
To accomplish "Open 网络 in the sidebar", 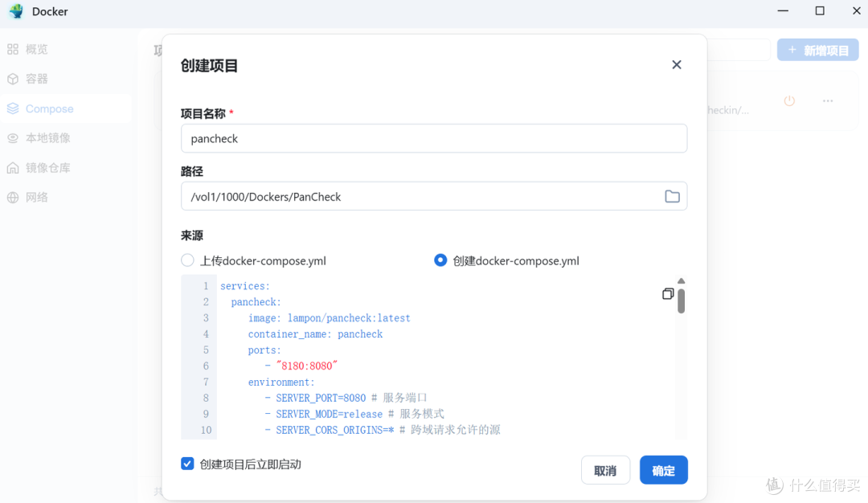I will [x=66, y=198].
